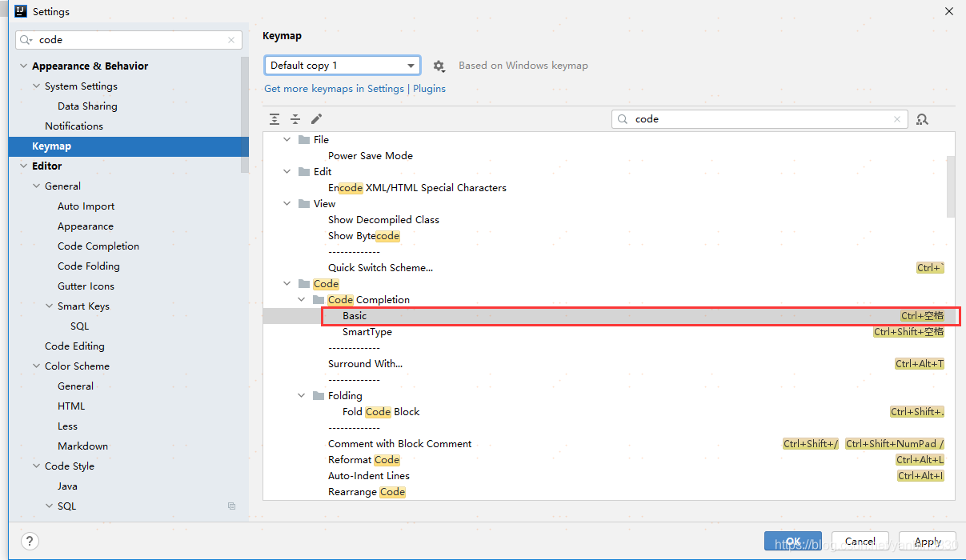Collapse the Code Completion folder
The height and width of the screenshot is (560, 966).
coord(301,299)
